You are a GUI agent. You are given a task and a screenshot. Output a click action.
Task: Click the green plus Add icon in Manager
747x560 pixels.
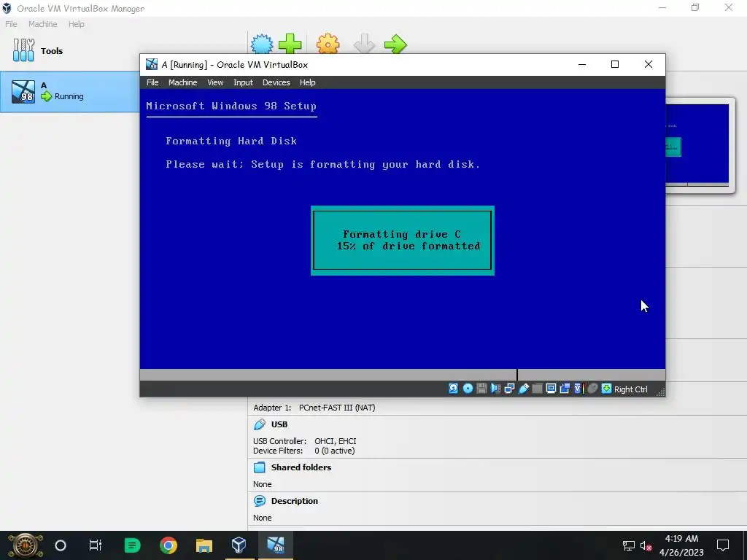[290, 44]
